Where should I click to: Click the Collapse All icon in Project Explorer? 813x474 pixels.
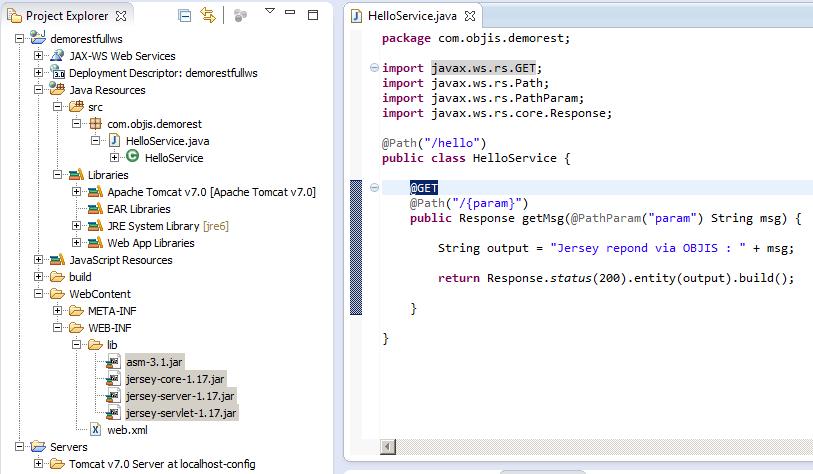click(185, 16)
